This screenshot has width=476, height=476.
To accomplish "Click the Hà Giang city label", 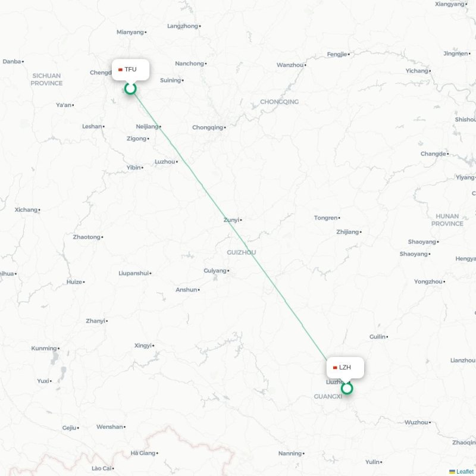I will point(143,453).
